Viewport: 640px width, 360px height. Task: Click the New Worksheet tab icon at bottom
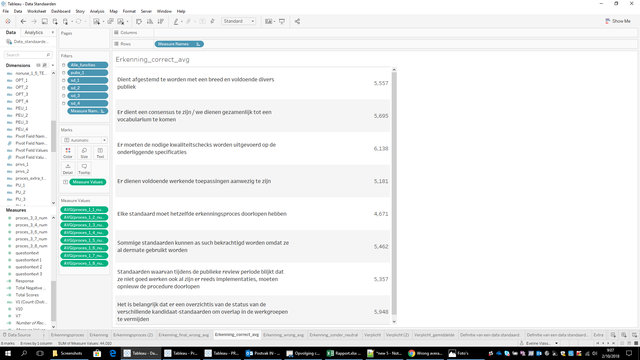(613, 335)
